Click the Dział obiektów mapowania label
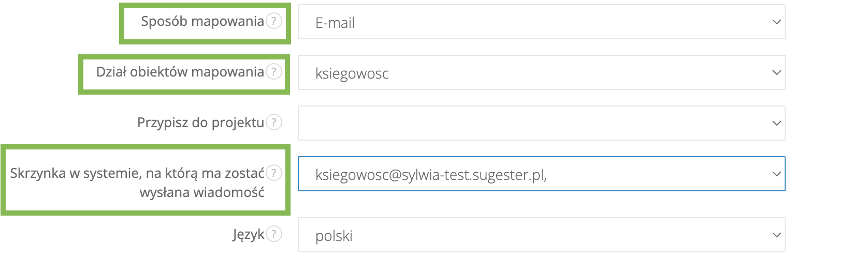 coord(180,72)
